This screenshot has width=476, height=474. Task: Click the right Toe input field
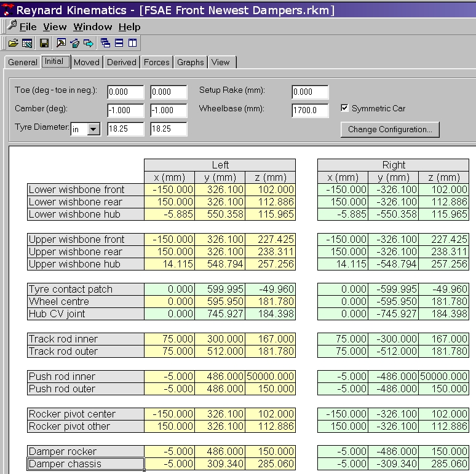coord(169,92)
